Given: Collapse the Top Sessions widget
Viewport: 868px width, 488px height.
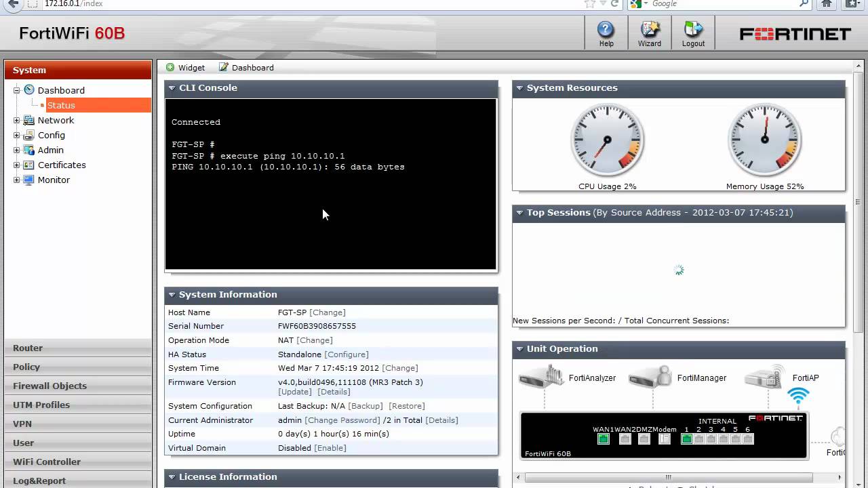Looking at the screenshot, I should (519, 213).
